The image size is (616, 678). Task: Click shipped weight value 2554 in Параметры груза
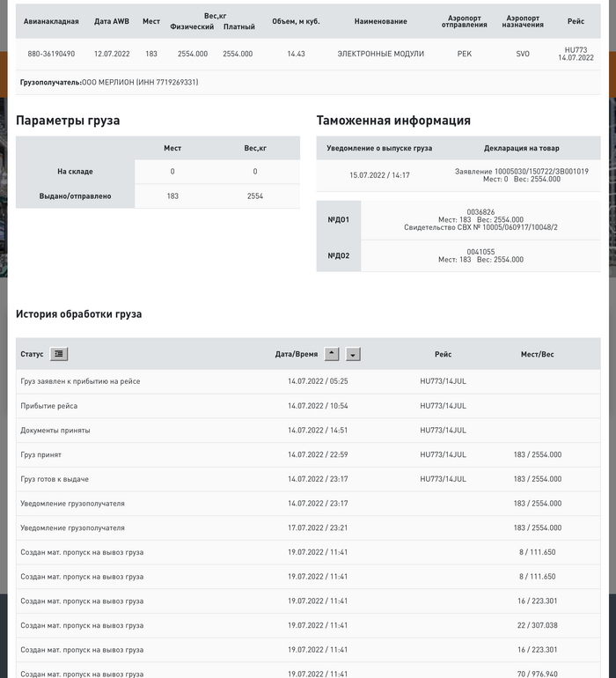[255, 196]
